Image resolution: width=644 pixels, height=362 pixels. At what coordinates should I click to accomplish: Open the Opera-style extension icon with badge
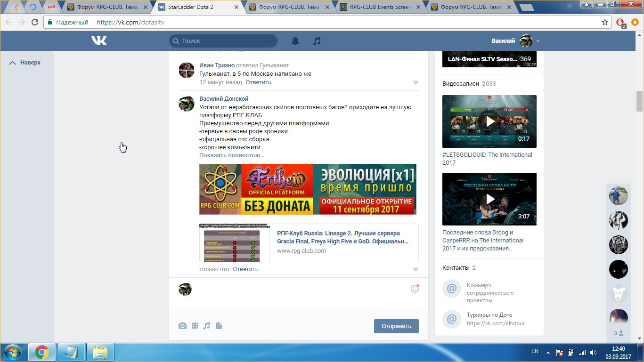621,23
